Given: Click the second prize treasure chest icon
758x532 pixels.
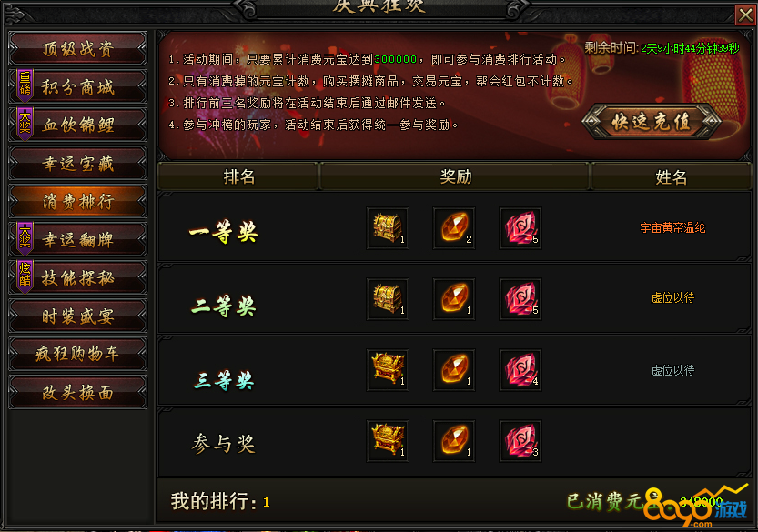Looking at the screenshot, I should pos(388,298).
